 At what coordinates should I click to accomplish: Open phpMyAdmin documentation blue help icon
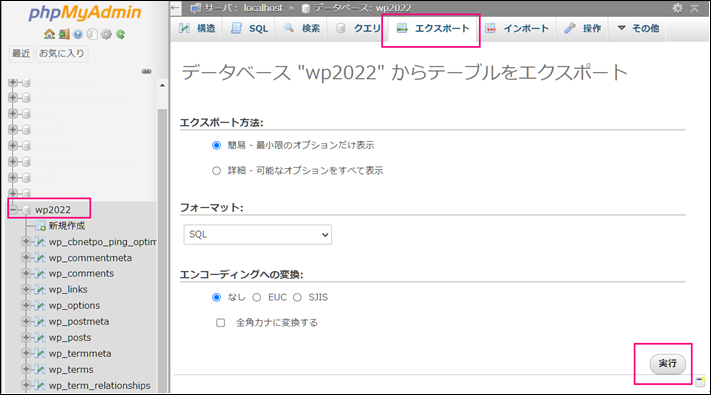[78, 34]
